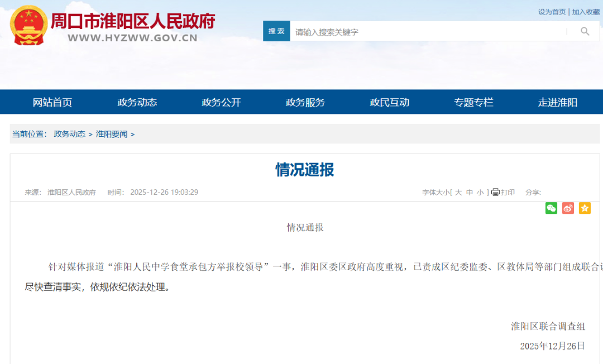Share article via Weibo icon

568,208
